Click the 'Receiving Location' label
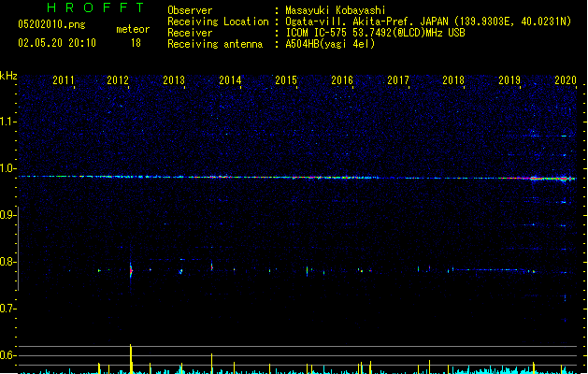The width and height of the screenshot is (588, 374). tap(218, 22)
